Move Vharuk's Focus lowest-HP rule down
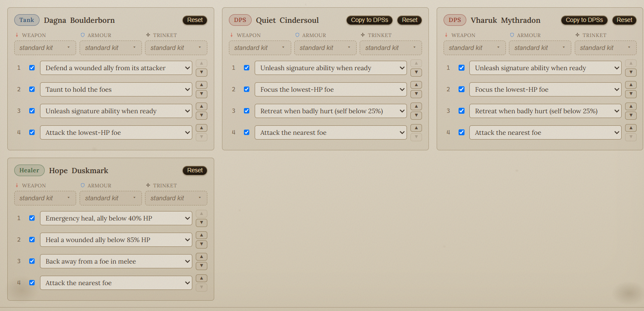 (631, 94)
